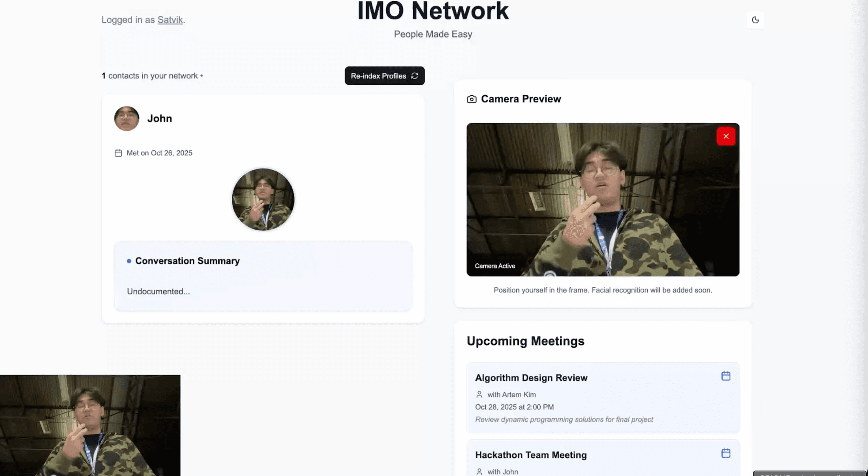This screenshot has height=476, width=868.
Task: Click the blue dot beside Conversation Summary
Action: (129, 261)
